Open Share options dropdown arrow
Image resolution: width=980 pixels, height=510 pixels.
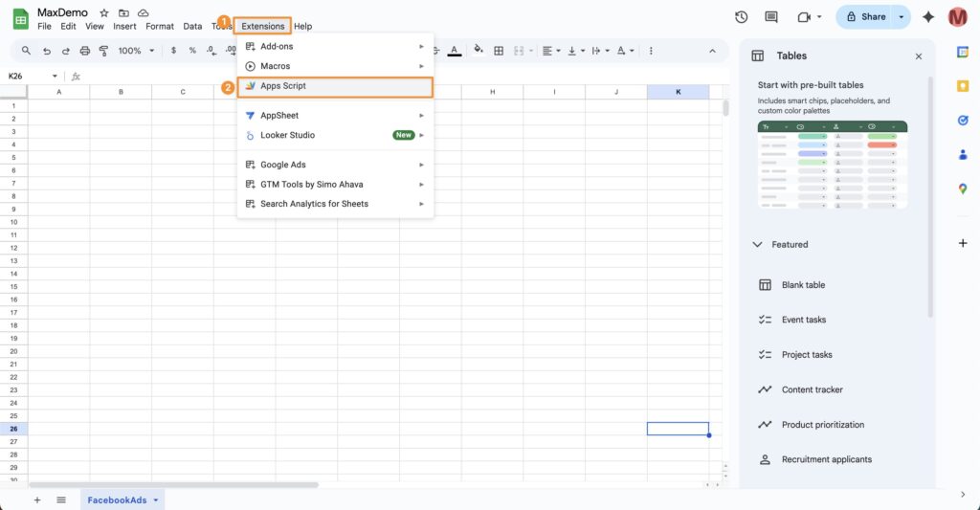901,17
